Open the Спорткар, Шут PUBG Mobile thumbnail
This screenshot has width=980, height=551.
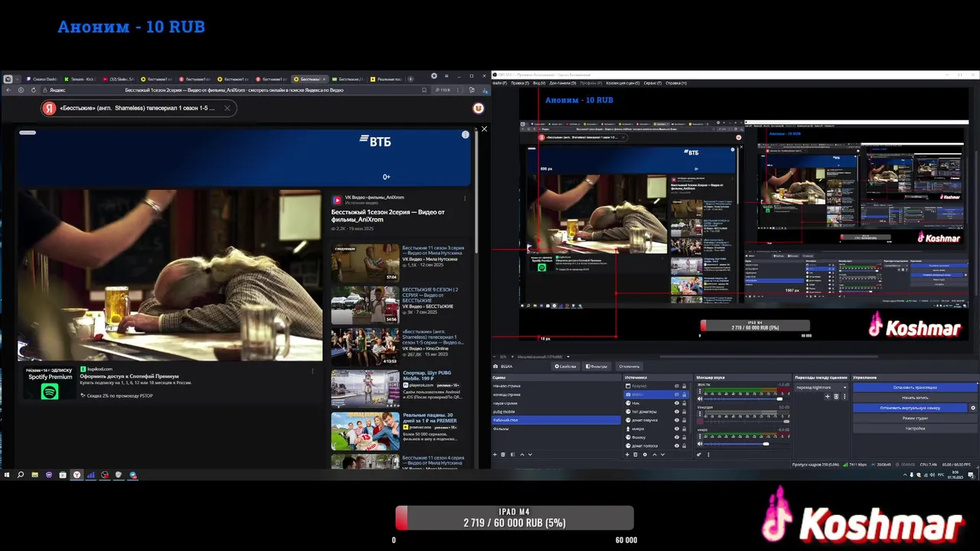[x=365, y=389]
